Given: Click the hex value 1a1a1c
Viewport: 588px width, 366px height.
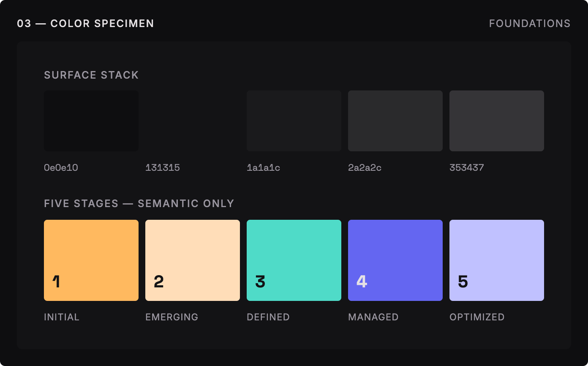Looking at the screenshot, I should click(x=264, y=168).
